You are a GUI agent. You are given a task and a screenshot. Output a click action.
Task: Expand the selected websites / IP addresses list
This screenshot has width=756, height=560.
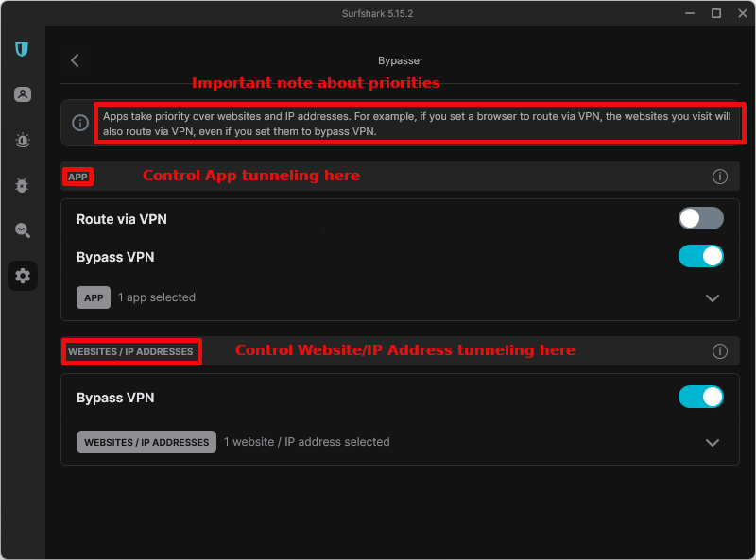[x=713, y=443]
